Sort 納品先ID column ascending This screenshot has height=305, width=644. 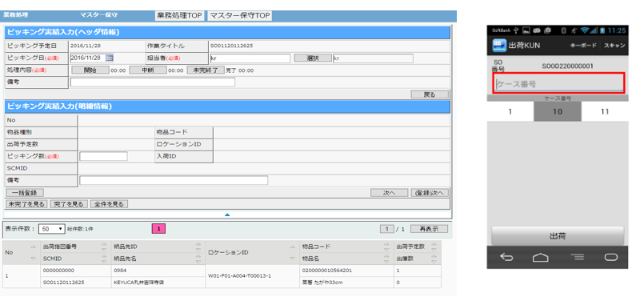(198, 244)
